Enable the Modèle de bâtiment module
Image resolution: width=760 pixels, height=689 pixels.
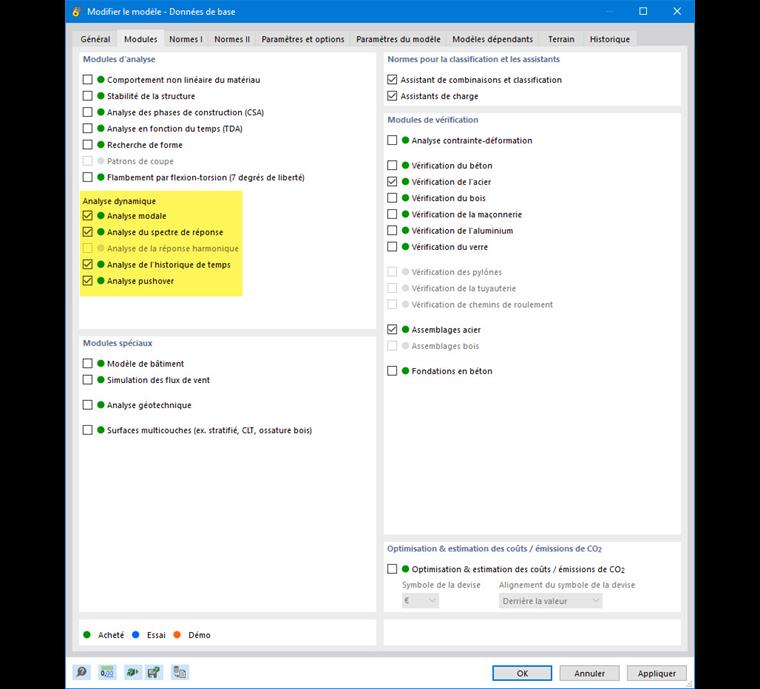(87, 363)
